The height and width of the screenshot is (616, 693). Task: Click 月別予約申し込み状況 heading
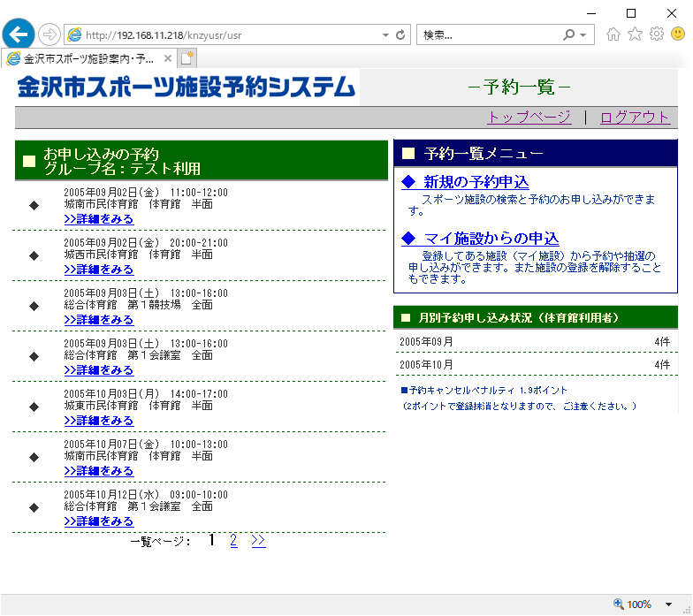518,318
